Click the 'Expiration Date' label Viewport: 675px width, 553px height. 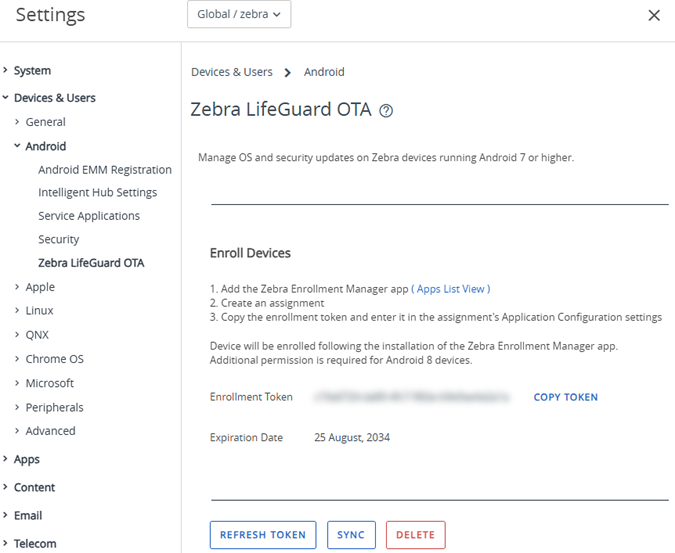246,438
